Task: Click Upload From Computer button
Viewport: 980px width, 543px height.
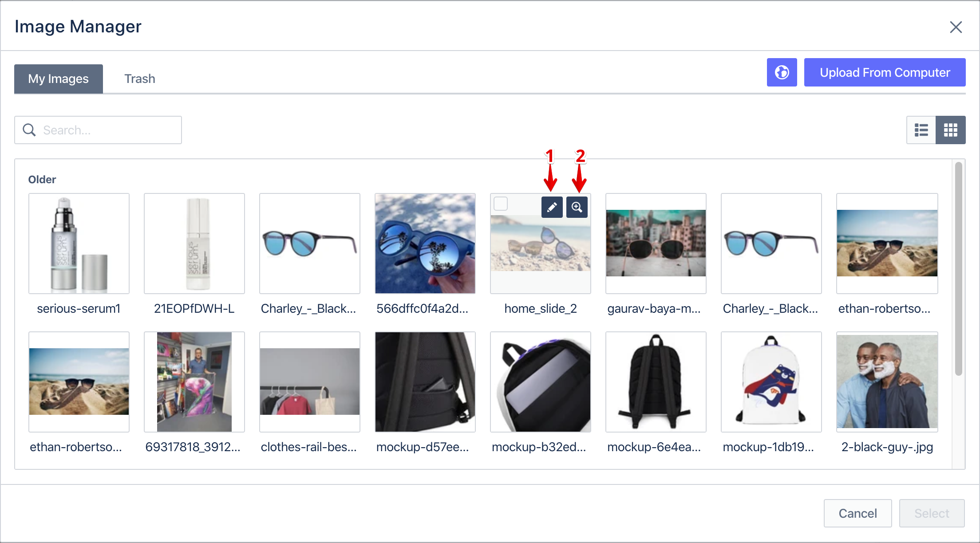Action: coord(885,72)
